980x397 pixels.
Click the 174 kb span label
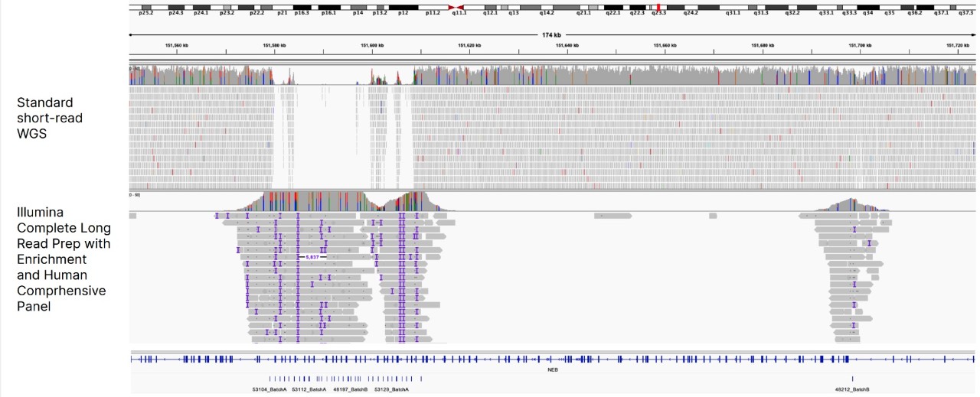click(551, 35)
